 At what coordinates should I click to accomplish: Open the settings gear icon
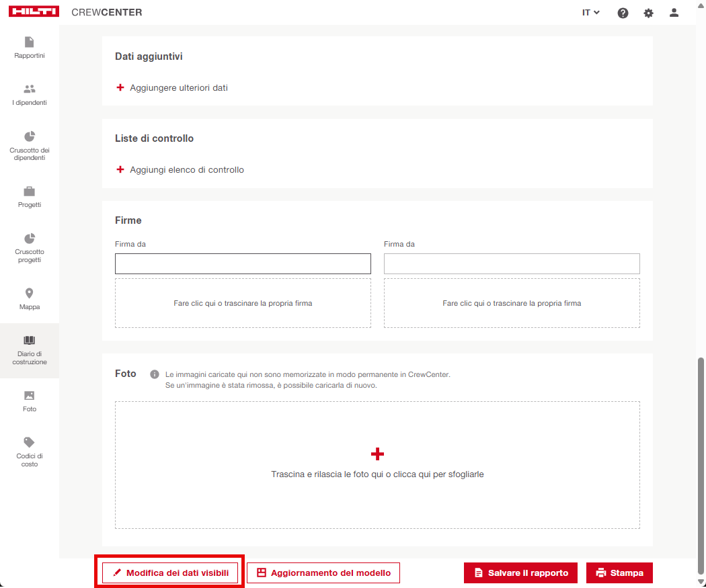click(x=648, y=13)
